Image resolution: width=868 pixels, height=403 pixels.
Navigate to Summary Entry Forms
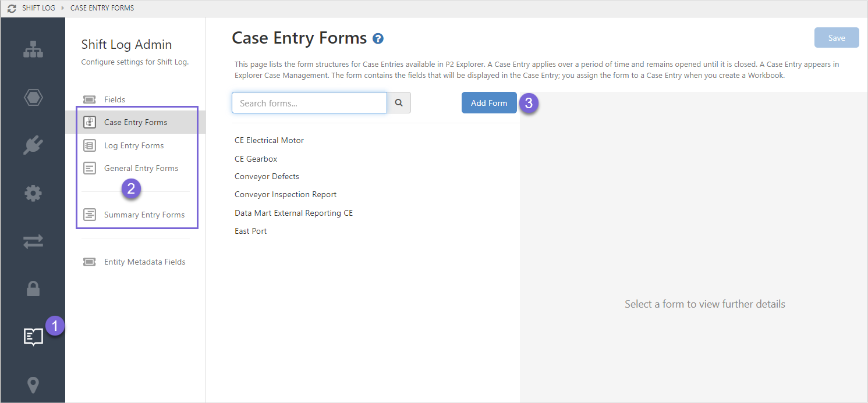[x=144, y=215]
